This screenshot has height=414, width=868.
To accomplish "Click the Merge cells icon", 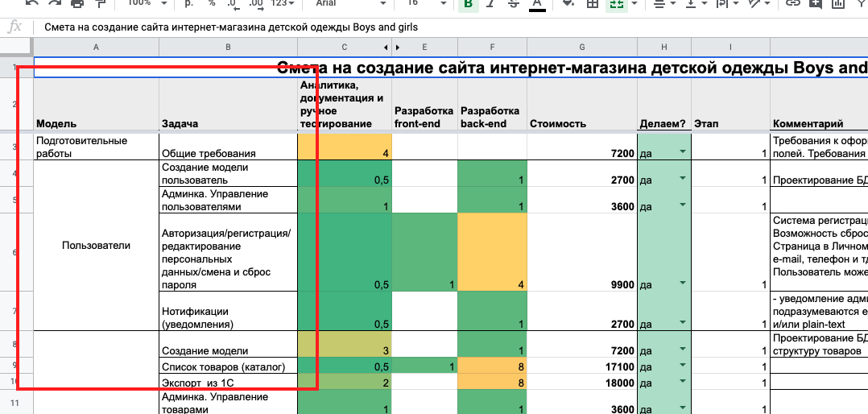I will (x=617, y=3).
